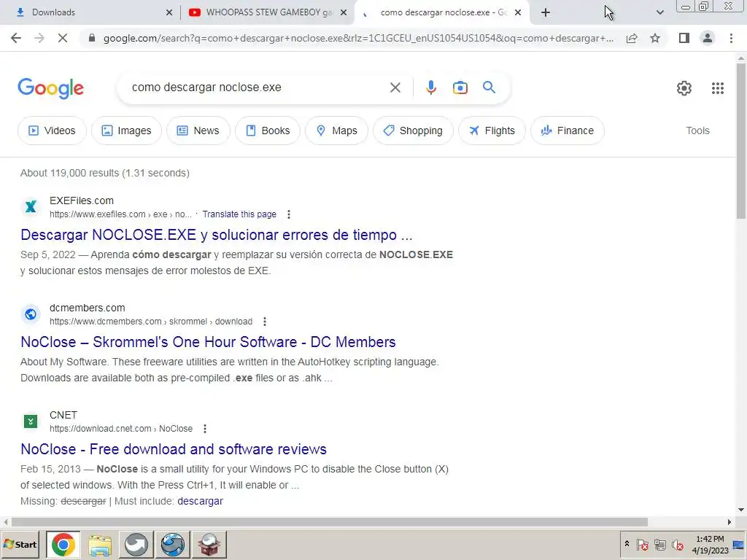Click the scroll down arrow

741,510
